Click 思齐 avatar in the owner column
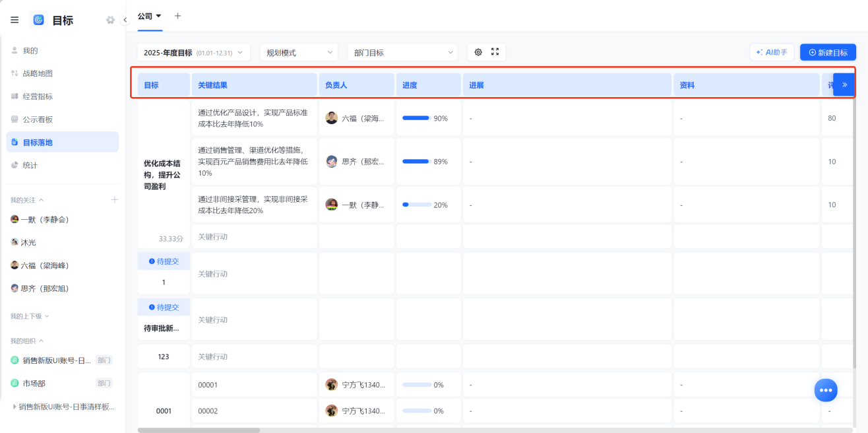 [x=332, y=161]
